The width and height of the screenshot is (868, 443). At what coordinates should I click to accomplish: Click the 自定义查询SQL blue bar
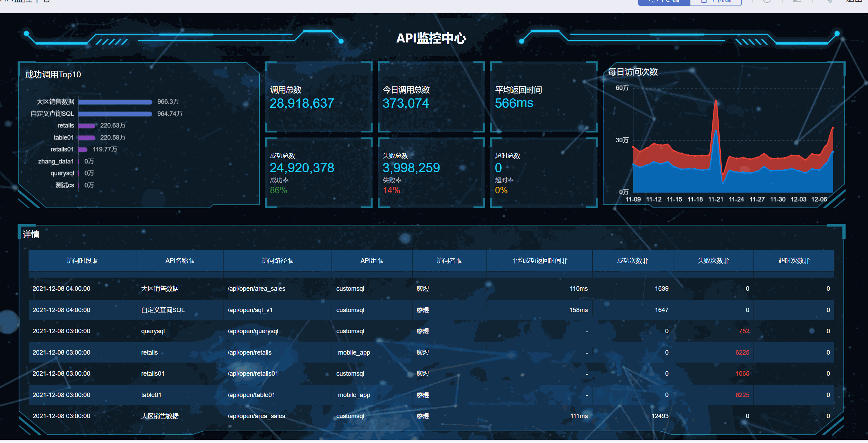(x=115, y=114)
